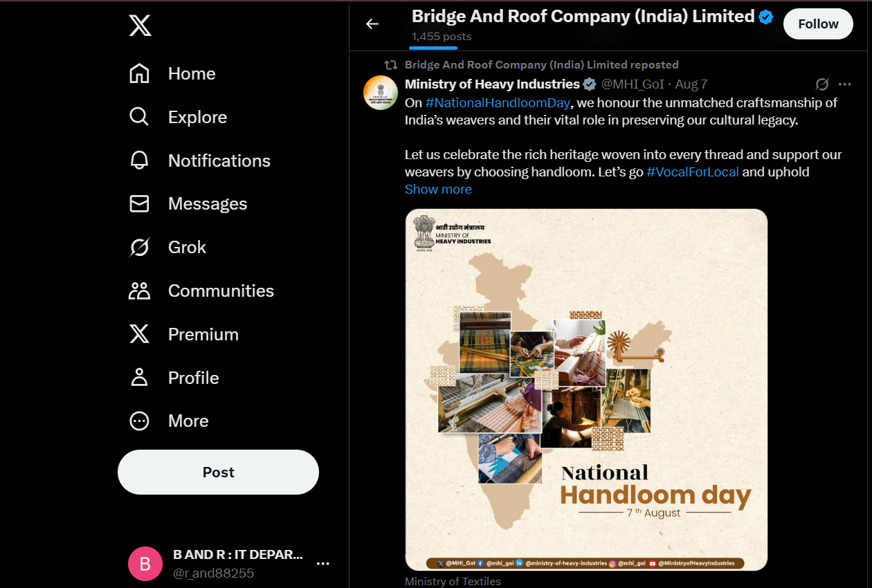Open the account B avatar

145,564
